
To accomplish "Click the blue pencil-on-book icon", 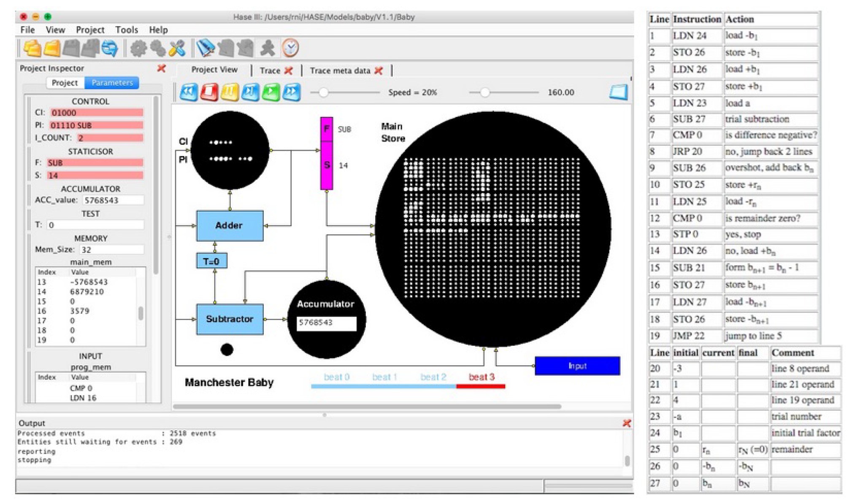I will click(x=206, y=48).
